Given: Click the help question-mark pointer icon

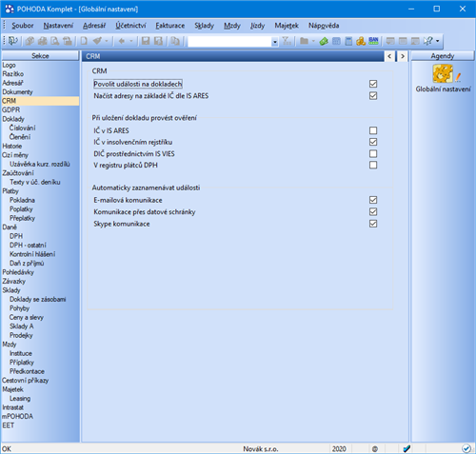Looking at the screenshot, I should 428,41.
